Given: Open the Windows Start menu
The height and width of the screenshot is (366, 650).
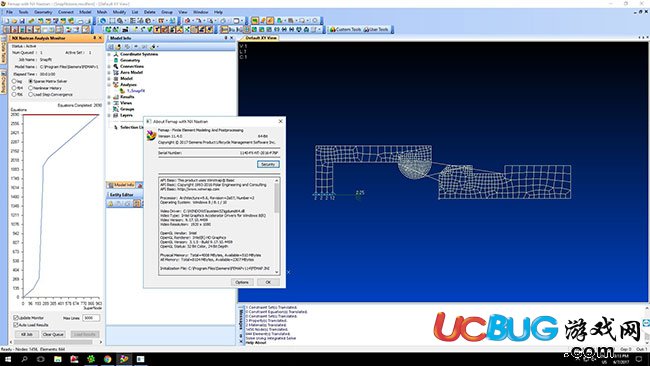Looking at the screenshot, I should click(8, 359).
